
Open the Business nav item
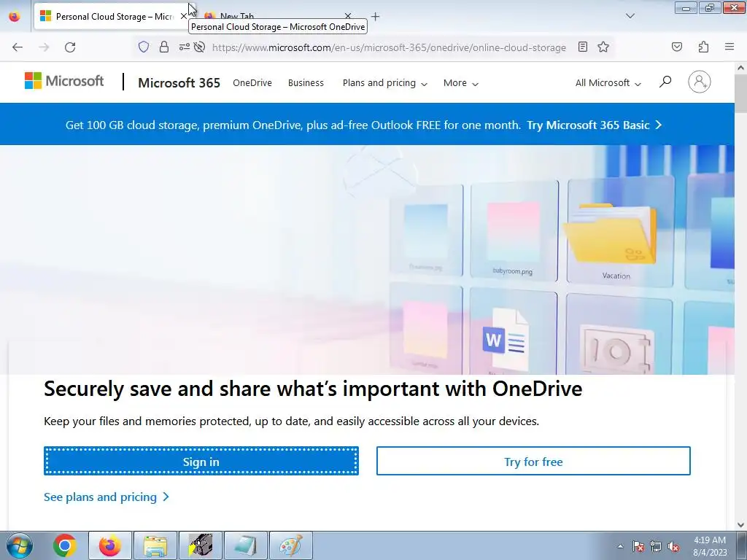tap(306, 83)
